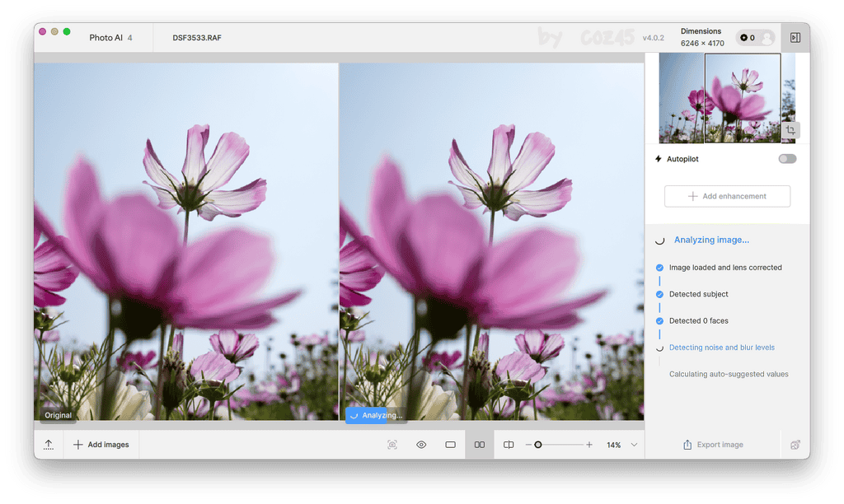844x504 pixels.
Task: Click the v4.0.2 version label
Action: 653,38
